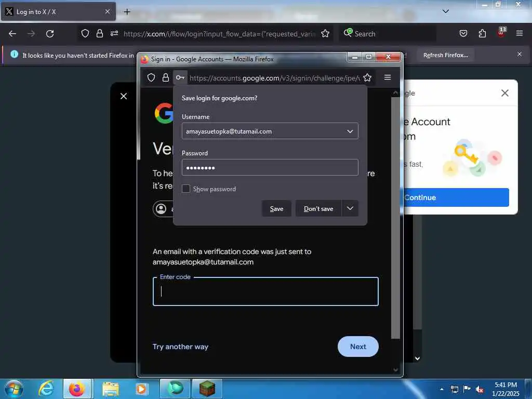Reload the X login page
Image resolution: width=532 pixels, height=399 pixels.
50,34
